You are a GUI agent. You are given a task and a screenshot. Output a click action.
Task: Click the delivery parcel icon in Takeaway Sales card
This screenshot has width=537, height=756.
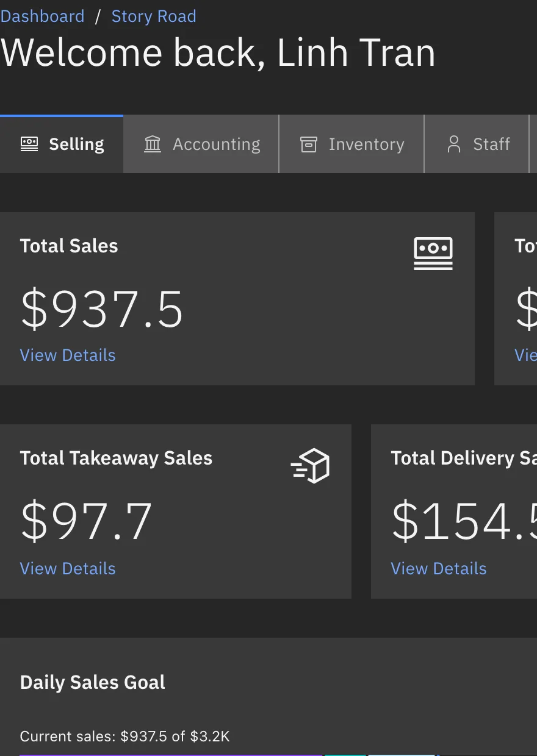(310, 466)
